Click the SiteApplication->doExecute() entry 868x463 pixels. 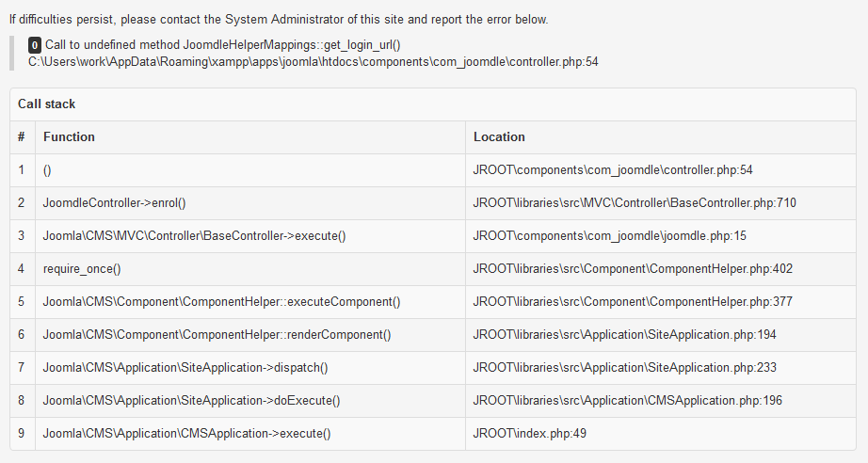[191, 400]
